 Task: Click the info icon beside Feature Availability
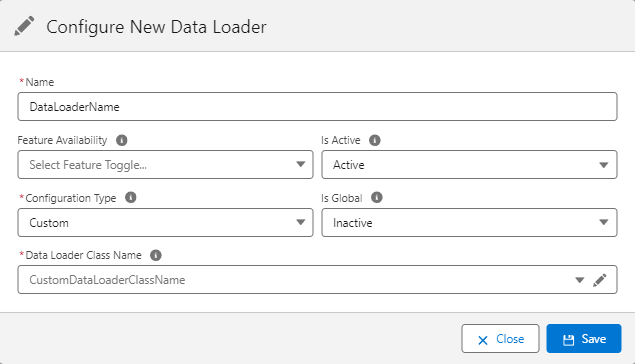121,140
